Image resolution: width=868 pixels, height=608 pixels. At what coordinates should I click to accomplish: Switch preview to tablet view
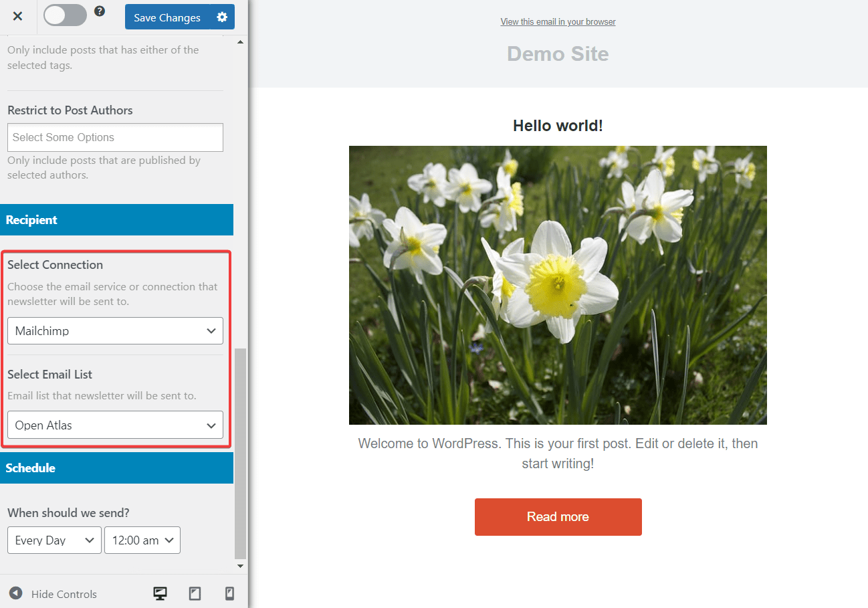coord(195,593)
